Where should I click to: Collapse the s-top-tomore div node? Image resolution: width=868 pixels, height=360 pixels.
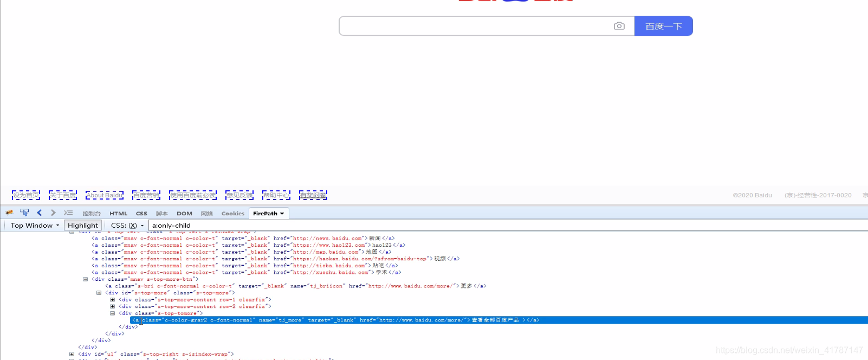pos(112,313)
